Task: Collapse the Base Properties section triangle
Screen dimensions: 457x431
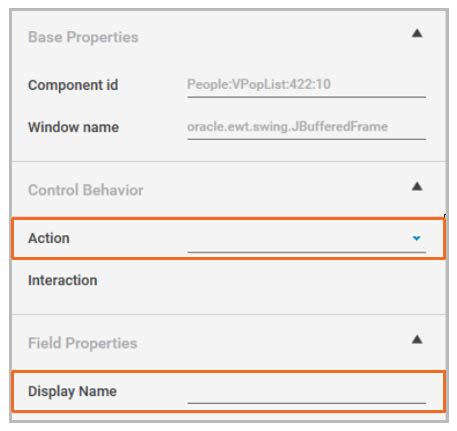Action: (x=417, y=33)
